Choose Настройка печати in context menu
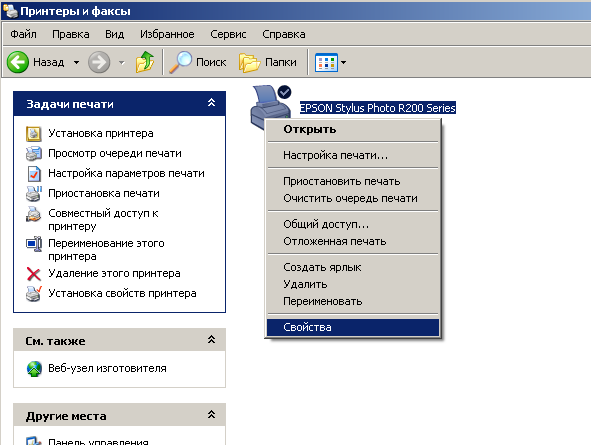The image size is (591, 445). tap(353, 155)
